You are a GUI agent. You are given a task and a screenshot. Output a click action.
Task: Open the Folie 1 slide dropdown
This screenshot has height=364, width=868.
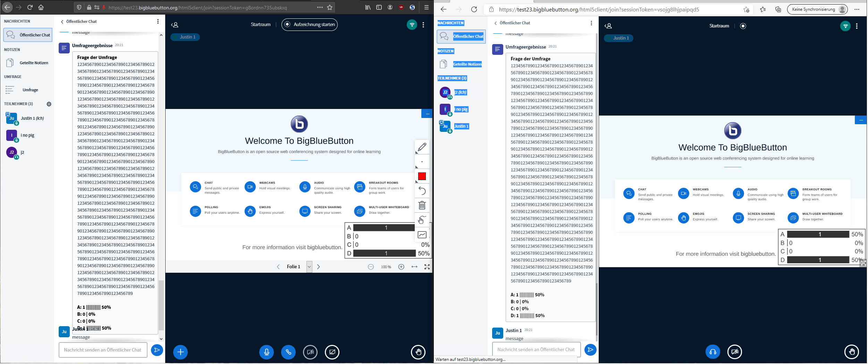pos(309,266)
